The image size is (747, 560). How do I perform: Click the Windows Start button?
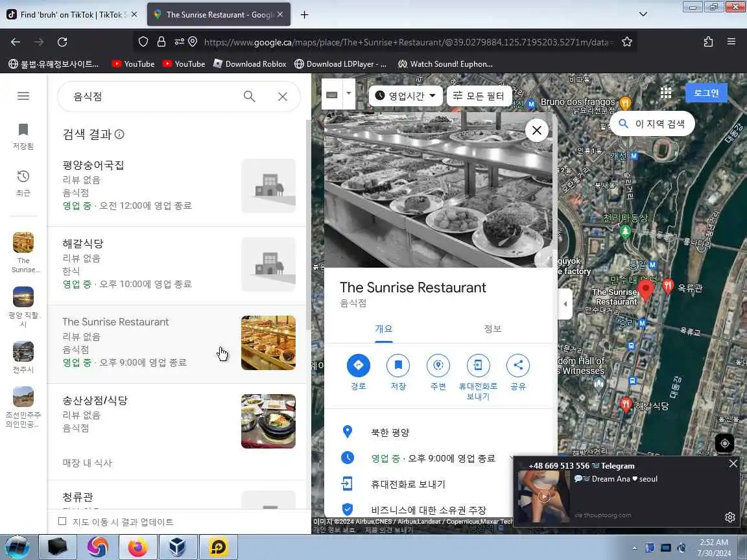(17, 547)
